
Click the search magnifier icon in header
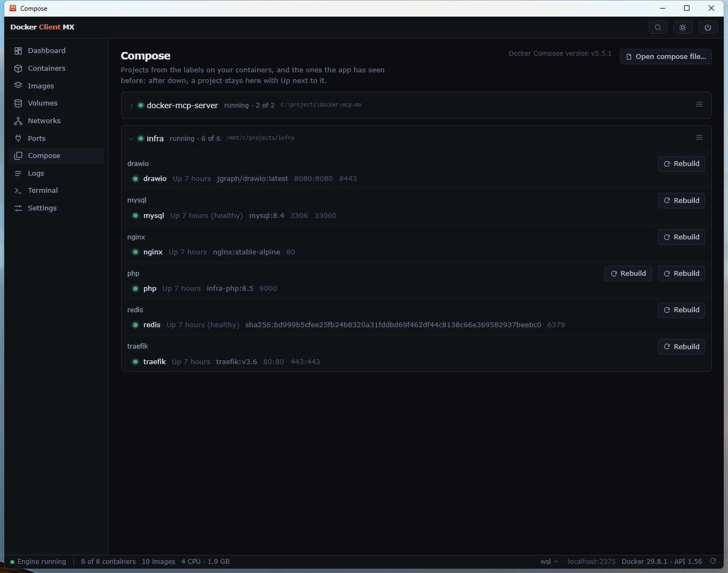tap(658, 27)
